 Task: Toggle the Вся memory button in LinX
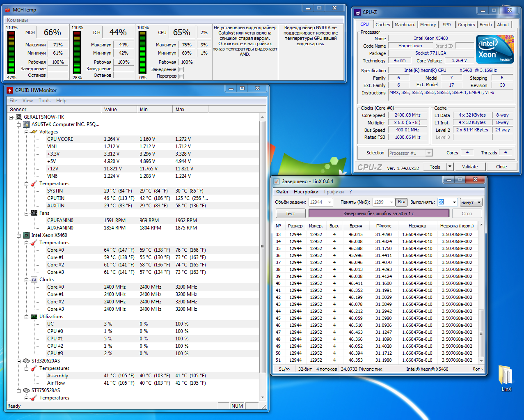(x=401, y=202)
